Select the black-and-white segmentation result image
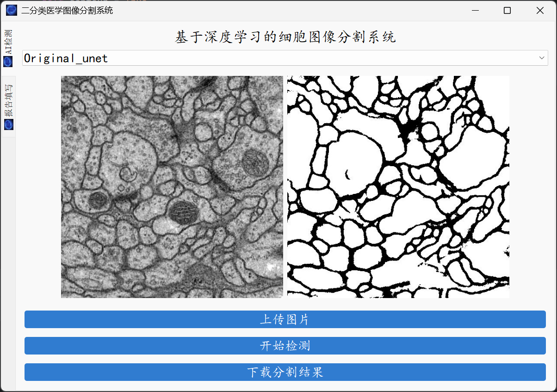Image resolution: width=557 pixels, height=392 pixels. 398,187
